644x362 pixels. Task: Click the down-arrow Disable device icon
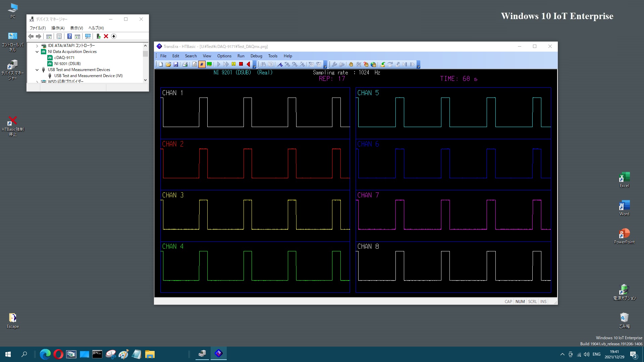coord(114,36)
